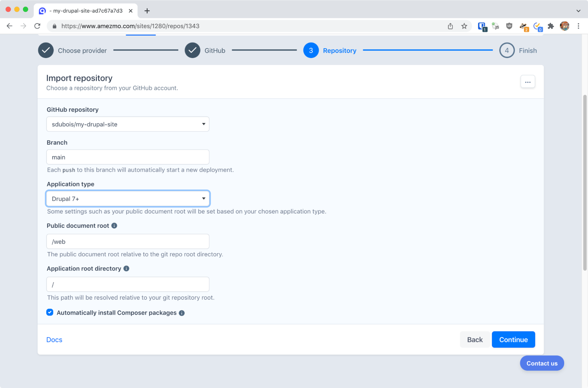Go to the GitHub step

click(205, 50)
